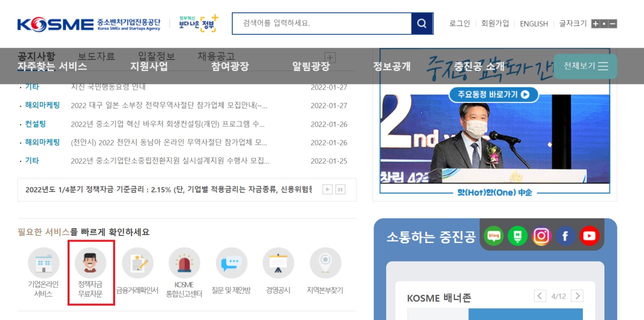Switch site language to ENGLISH
This screenshot has height=320, width=644.
(x=534, y=24)
